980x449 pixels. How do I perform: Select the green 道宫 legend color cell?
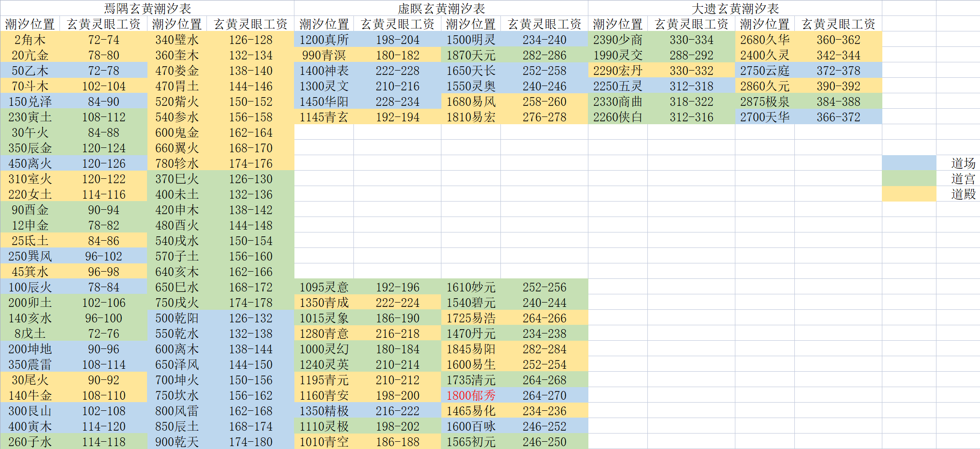point(909,178)
